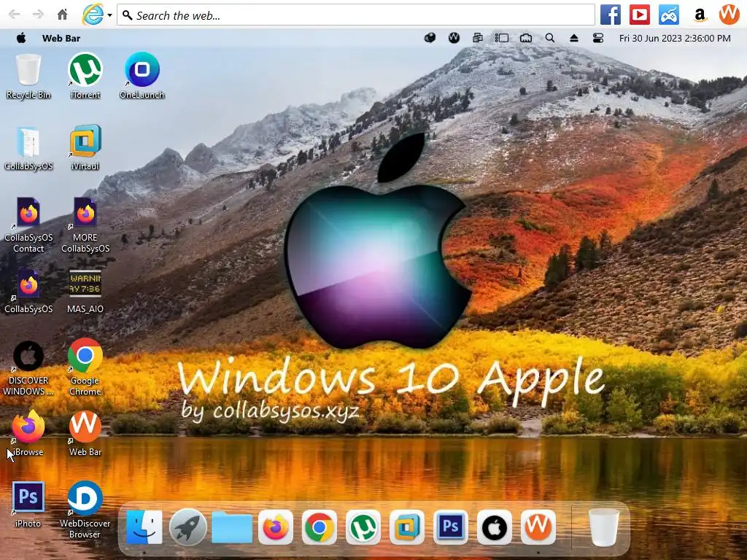
Task: Select the 'CollabSysOS Contact' shortcut
Action: click(x=28, y=225)
